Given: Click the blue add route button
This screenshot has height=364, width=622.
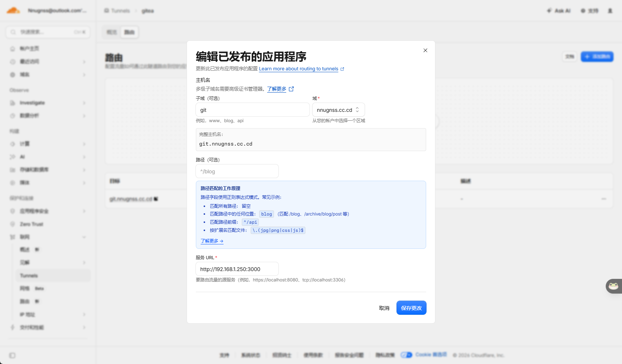Looking at the screenshot, I should pyautogui.click(x=597, y=57).
